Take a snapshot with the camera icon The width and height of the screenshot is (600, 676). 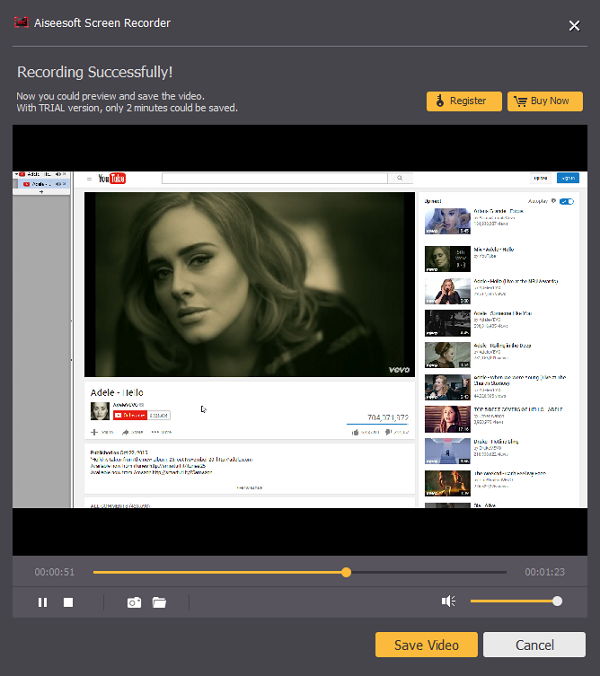point(134,602)
